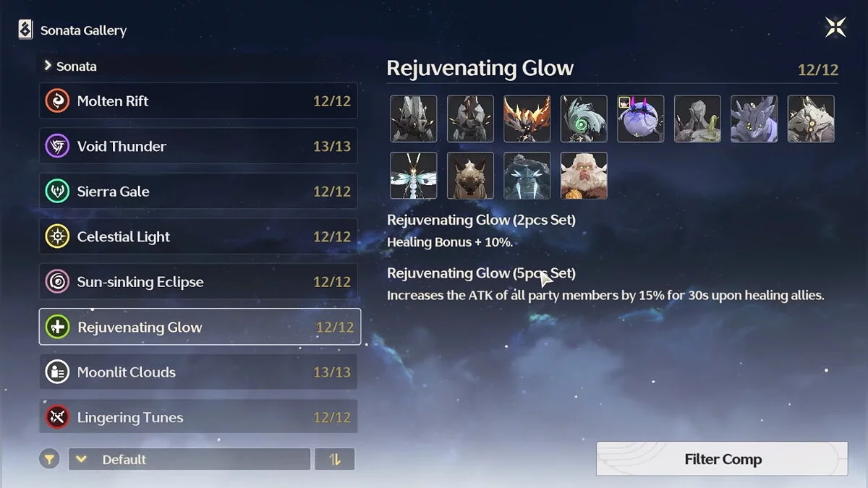Select the Celestial Light sonata icon

pyautogui.click(x=57, y=236)
